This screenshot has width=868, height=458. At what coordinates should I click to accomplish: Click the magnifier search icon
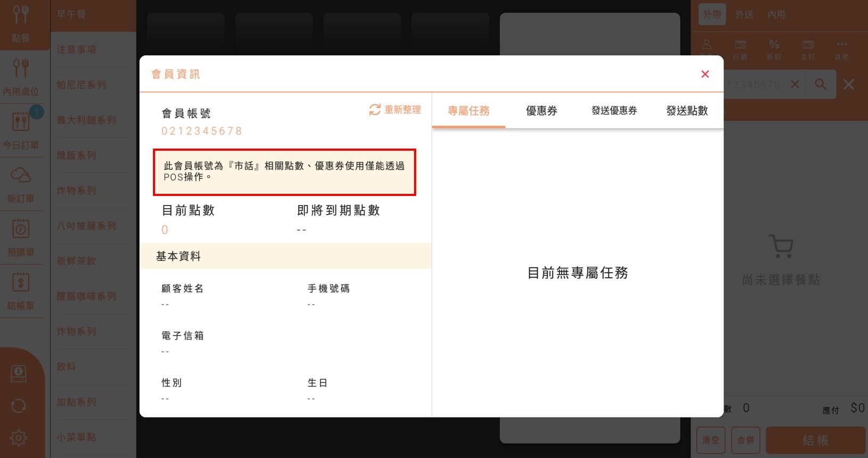point(821,84)
